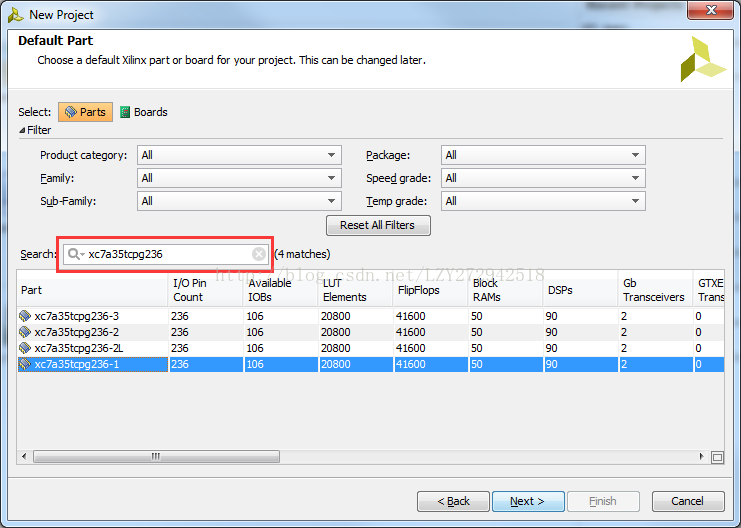Sort by the LUT Elements header
This screenshot has height=528, width=741.
(x=355, y=290)
